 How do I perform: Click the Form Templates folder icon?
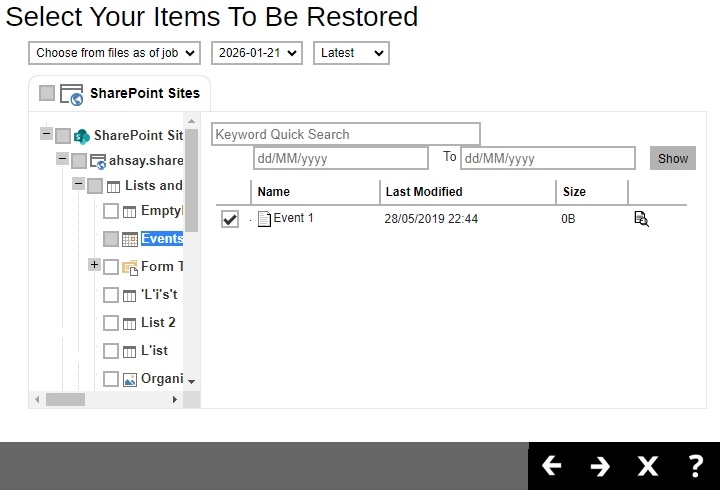click(130, 267)
